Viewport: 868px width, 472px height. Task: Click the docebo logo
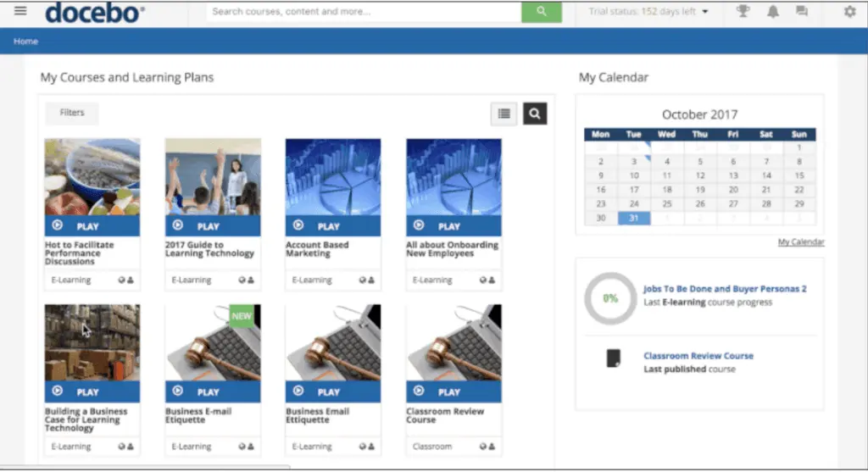[x=95, y=12]
